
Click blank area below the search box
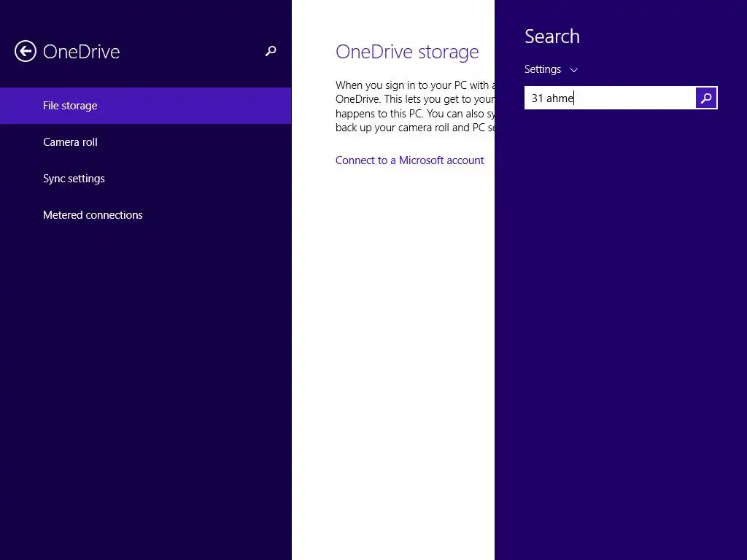coord(620,292)
